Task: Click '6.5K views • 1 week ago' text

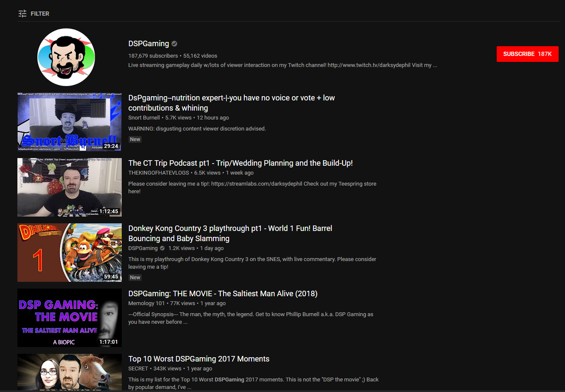Action: (224, 173)
